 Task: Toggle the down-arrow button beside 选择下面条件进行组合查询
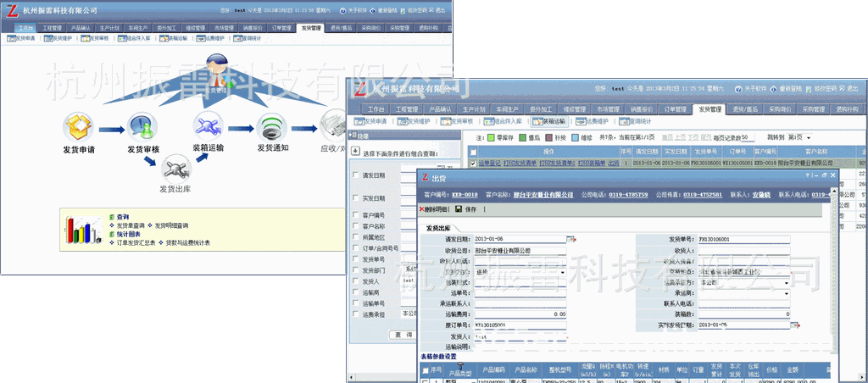pyautogui.click(x=355, y=150)
